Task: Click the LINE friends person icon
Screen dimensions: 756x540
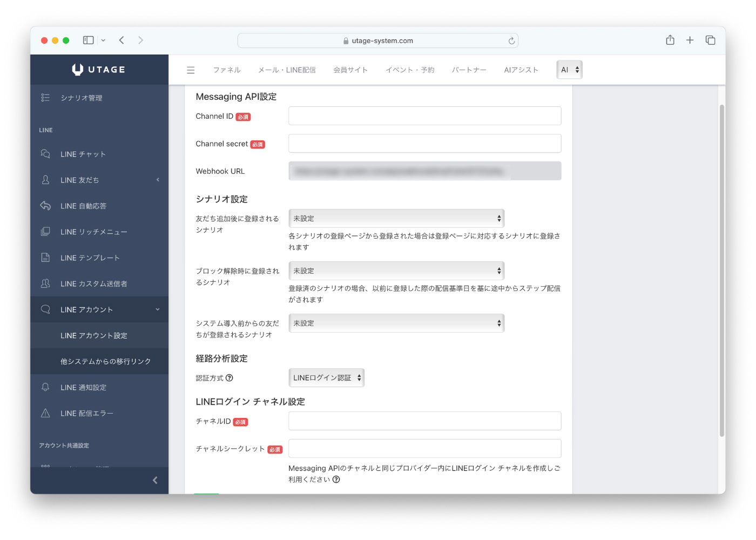Action: pos(45,180)
